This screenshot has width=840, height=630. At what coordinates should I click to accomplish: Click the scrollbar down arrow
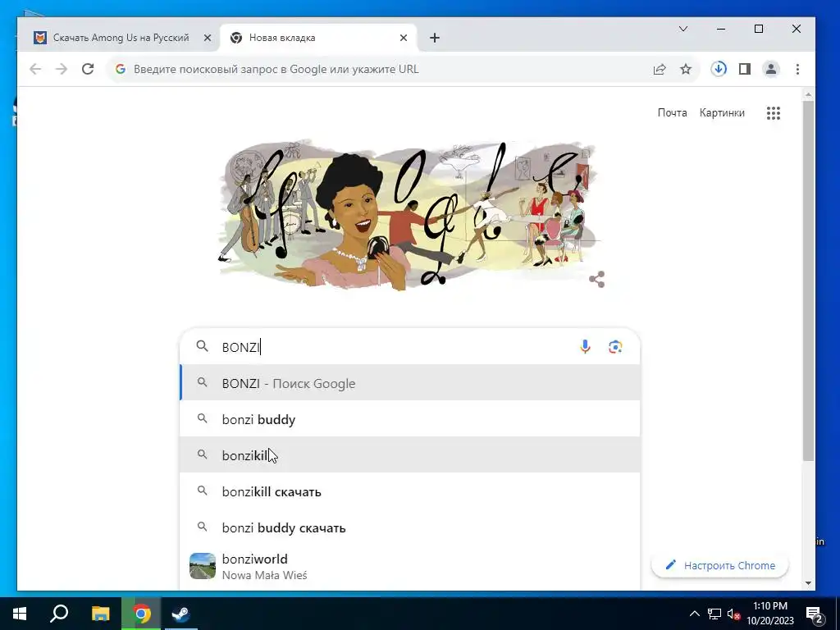(x=808, y=583)
